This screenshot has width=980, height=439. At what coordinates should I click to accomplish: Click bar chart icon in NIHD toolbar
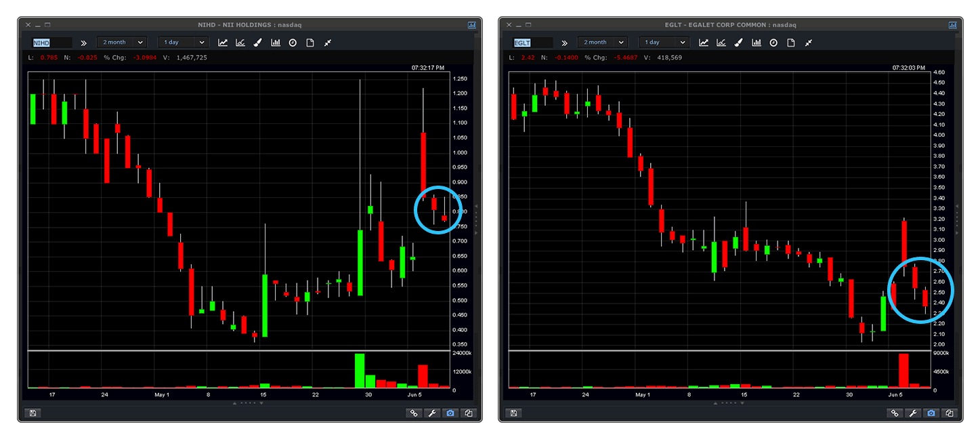[276, 42]
